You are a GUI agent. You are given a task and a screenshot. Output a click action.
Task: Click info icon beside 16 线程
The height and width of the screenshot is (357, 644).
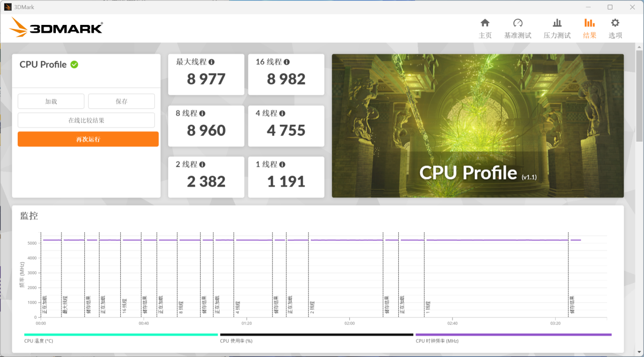point(287,62)
